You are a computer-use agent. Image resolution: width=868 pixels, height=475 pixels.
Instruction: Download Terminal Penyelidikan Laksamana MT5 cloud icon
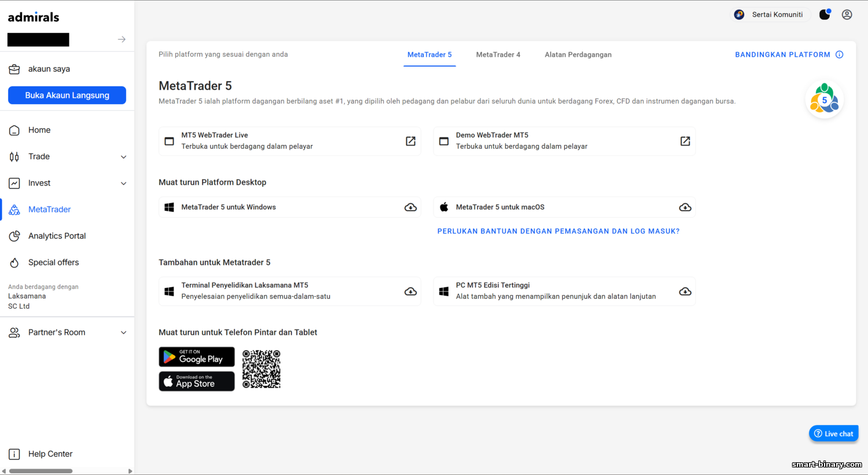click(410, 291)
